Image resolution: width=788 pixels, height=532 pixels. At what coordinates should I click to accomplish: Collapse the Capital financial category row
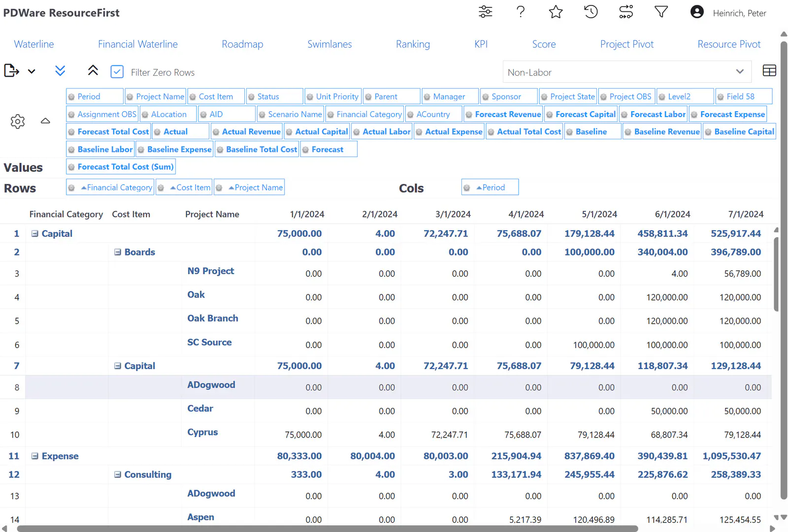click(35, 234)
